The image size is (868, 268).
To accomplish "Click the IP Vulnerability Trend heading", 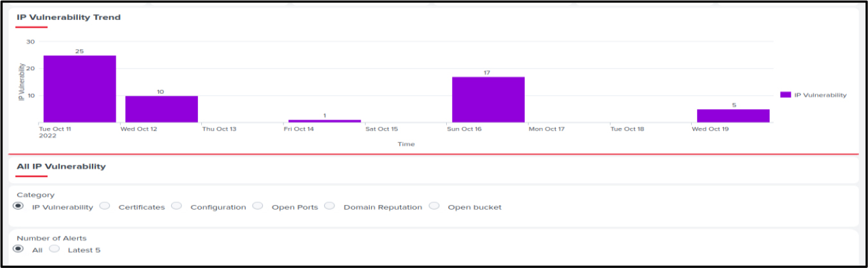I will tap(69, 17).
